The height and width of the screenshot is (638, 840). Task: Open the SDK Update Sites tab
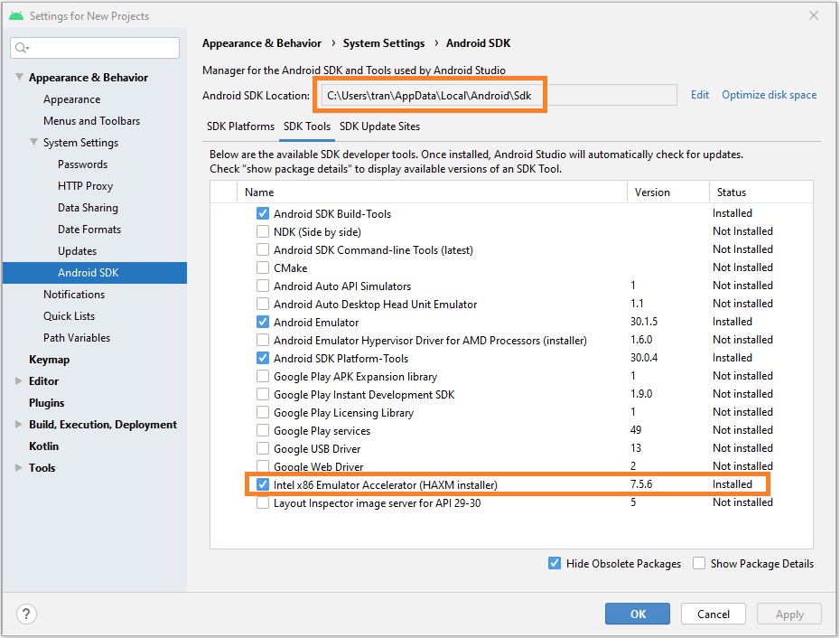click(x=380, y=127)
